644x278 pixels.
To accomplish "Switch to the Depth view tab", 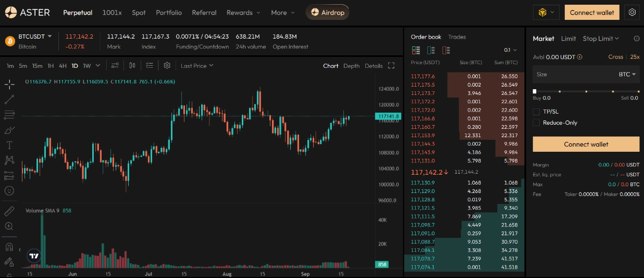I will (351, 66).
